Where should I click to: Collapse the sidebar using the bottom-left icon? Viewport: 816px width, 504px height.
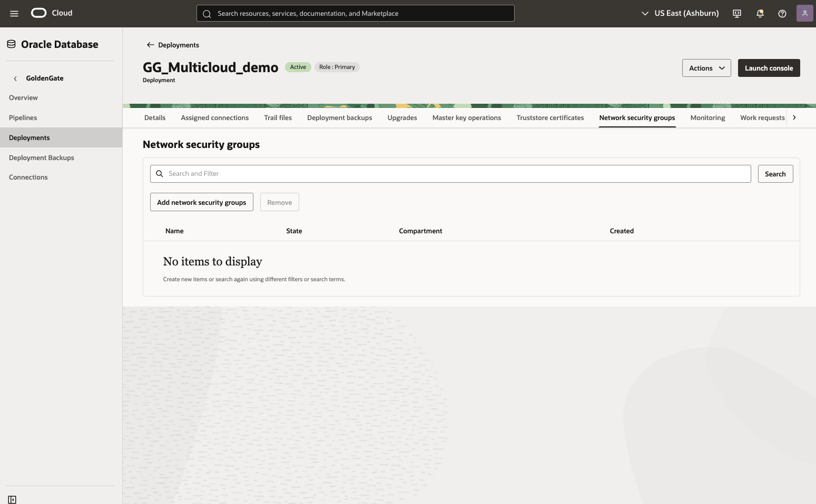[12, 499]
